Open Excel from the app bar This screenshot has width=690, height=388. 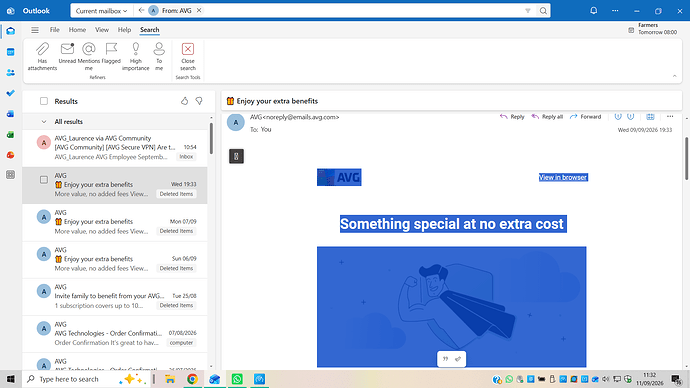(x=11, y=134)
